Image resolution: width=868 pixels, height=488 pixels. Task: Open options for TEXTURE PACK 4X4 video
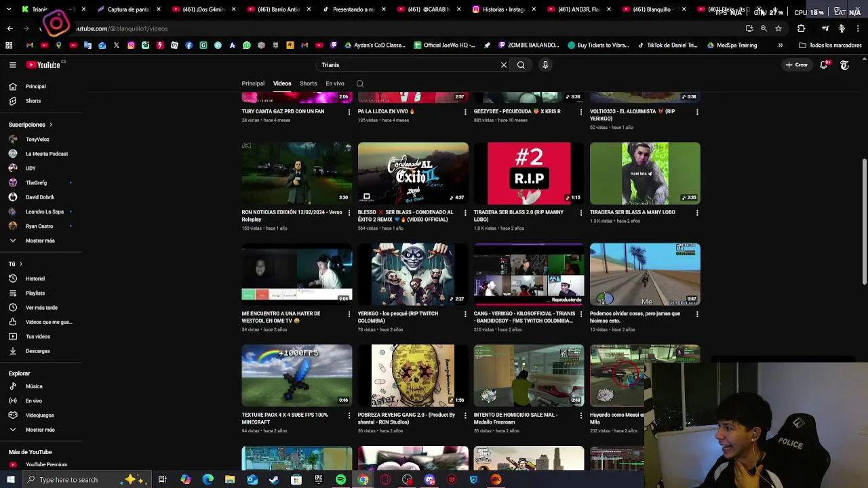pos(349,415)
